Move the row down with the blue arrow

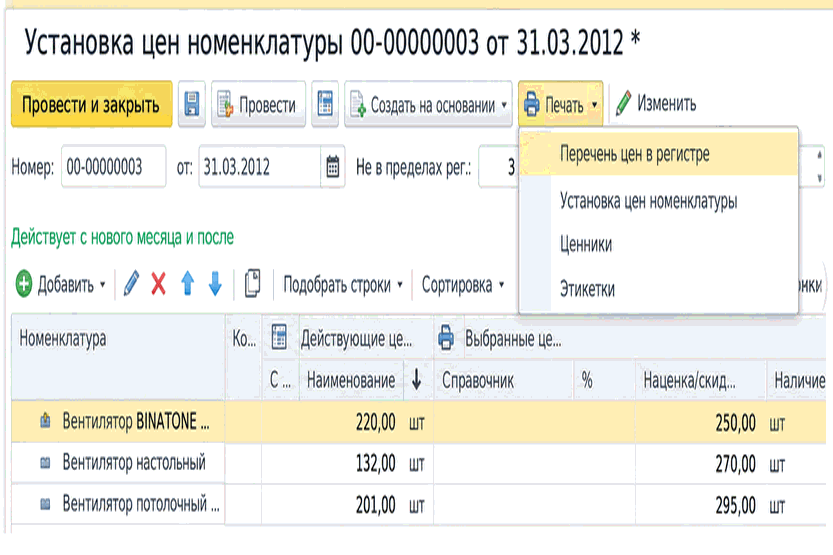[215, 284]
